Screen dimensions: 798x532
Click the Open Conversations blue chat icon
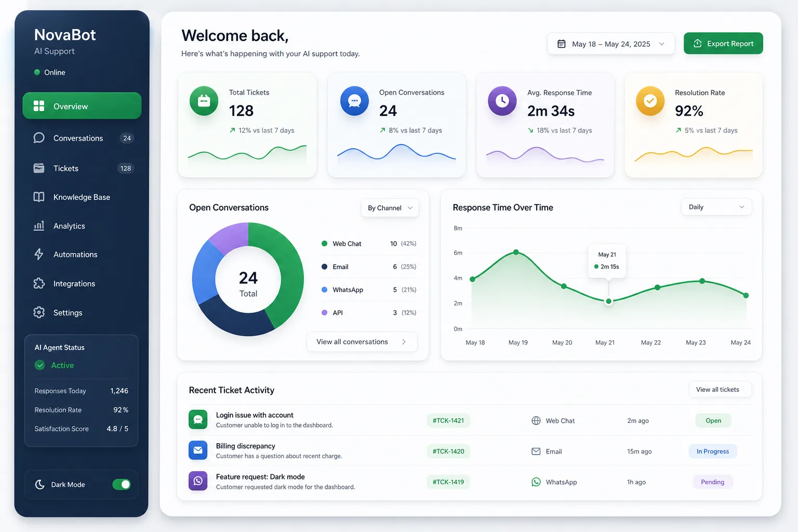click(x=354, y=101)
